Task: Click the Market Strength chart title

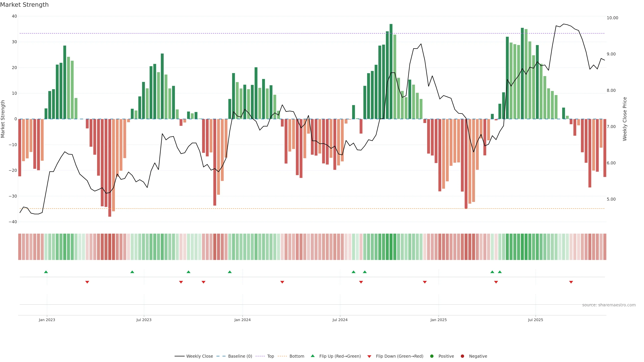Action: 24,5
